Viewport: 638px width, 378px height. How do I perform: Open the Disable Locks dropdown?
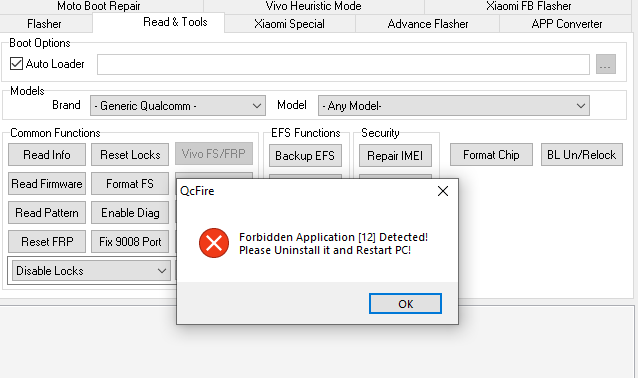pos(91,271)
